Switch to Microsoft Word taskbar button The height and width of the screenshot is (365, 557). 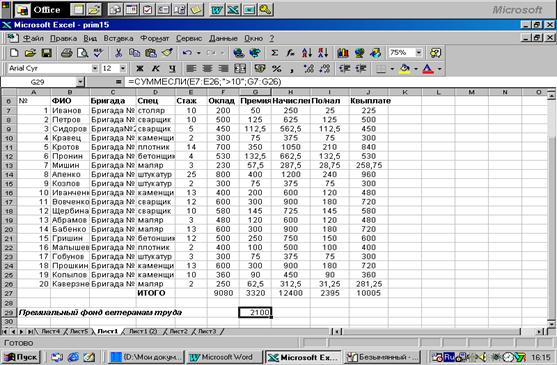click(225, 357)
